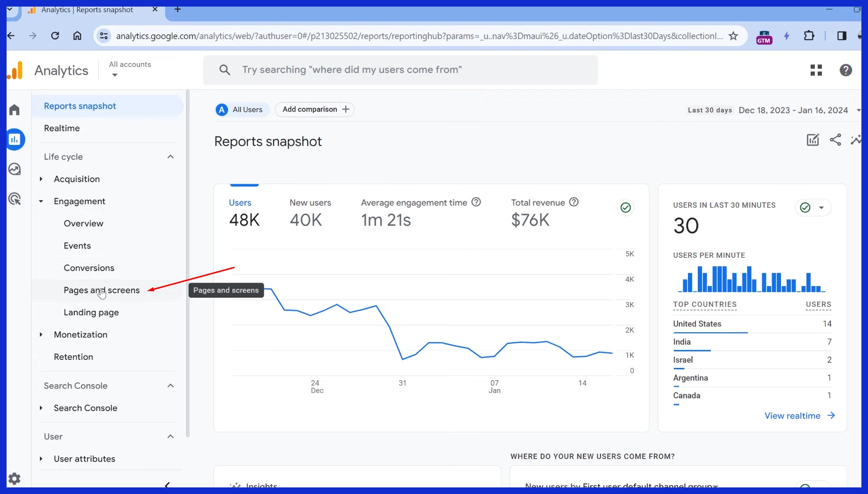Image resolution: width=868 pixels, height=494 pixels.
Task: Click the sidebar vertical scrollbar
Action: tap(188, 263)
